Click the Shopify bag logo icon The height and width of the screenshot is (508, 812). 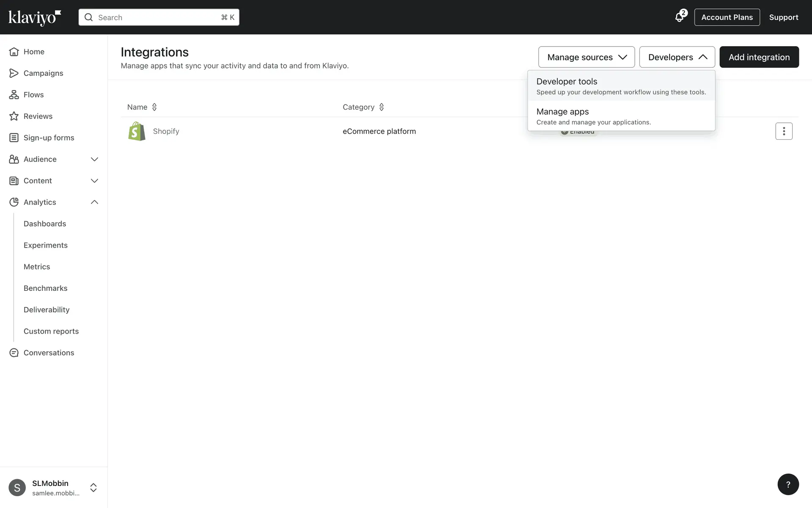[x=137, y=131]
